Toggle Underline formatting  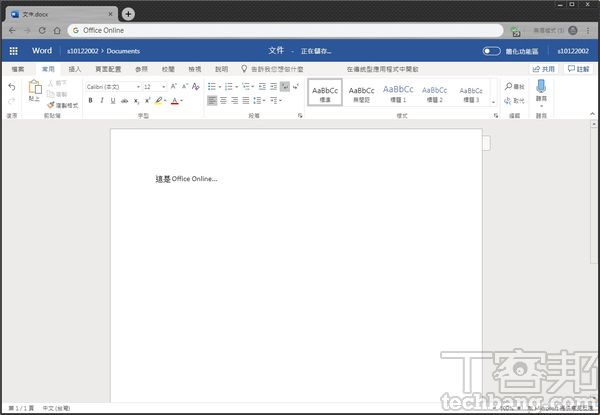(x=113, y=101)
